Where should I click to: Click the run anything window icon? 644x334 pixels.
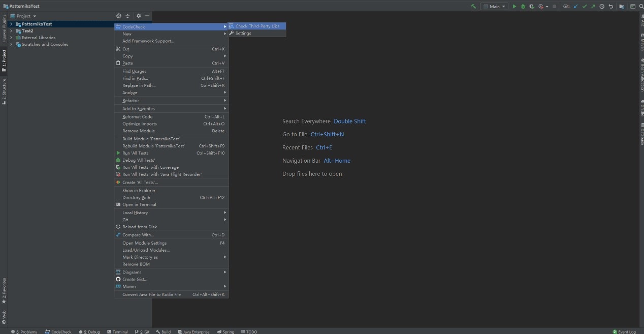pos(633,7)
